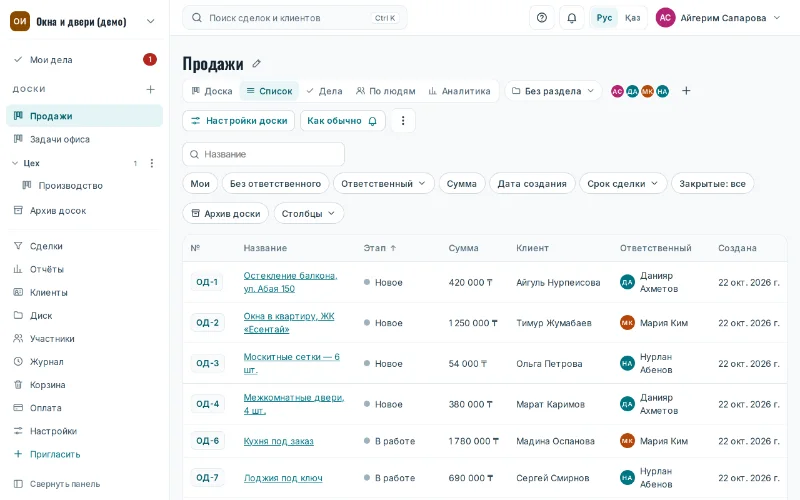Click the АС avatar in board members row
The height and width of the screenshot is (500, 800).
[x=617, y=91]
